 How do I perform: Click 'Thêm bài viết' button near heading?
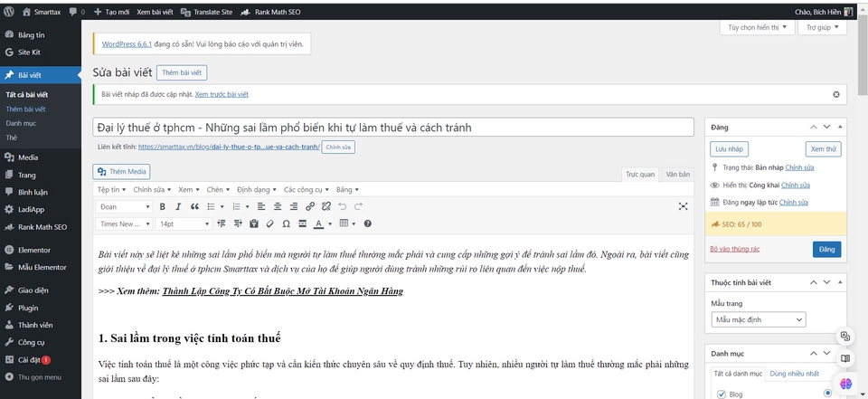pyautogui.click(x=182, y=72)
